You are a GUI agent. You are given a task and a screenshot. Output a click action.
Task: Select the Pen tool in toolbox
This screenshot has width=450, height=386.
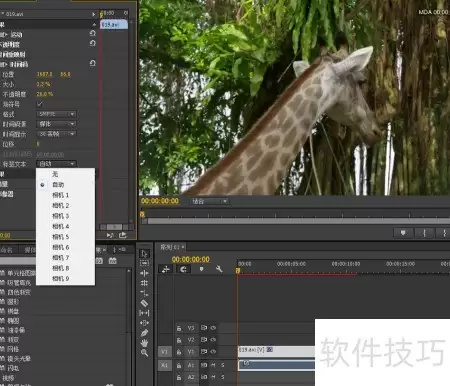(144, 333)
